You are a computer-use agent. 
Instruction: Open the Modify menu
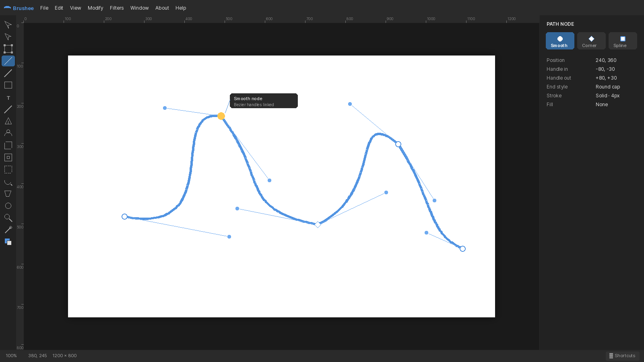pyautogui.click(x=95, y=8)
